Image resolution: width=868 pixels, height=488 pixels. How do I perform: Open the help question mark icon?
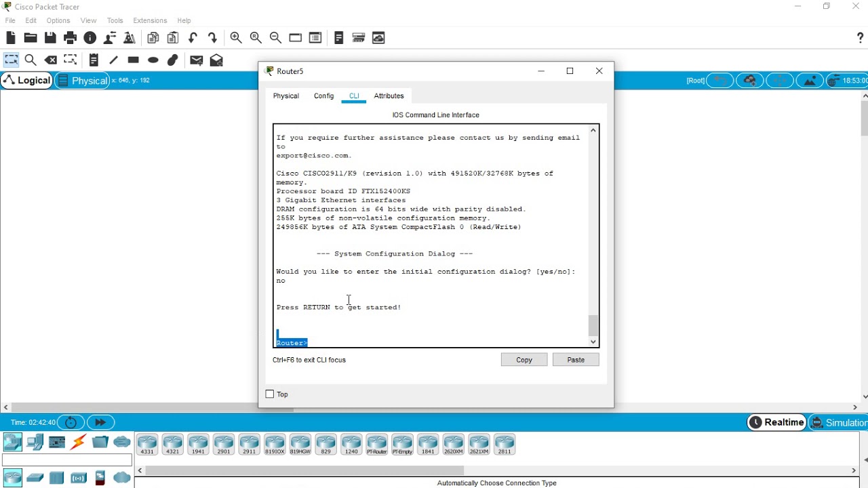[860, 38]
